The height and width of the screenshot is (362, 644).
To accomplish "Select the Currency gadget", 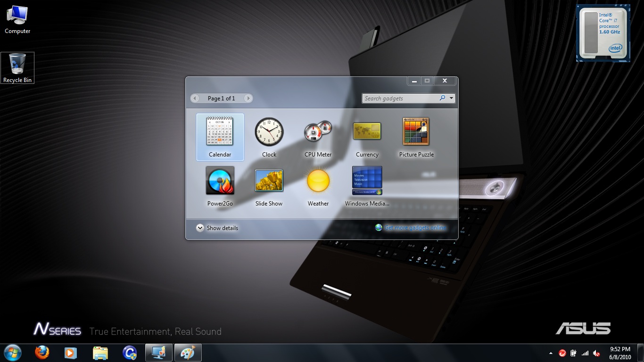I will pos(367,137).
